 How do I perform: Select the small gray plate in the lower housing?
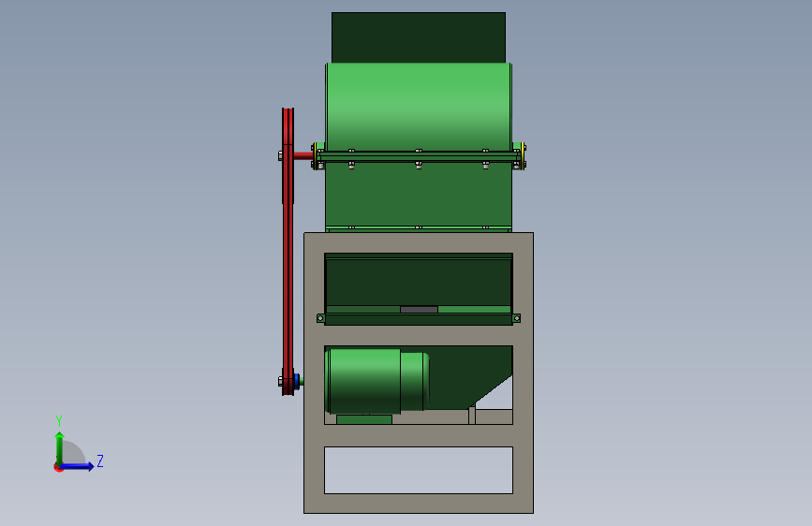coord(419,310)
